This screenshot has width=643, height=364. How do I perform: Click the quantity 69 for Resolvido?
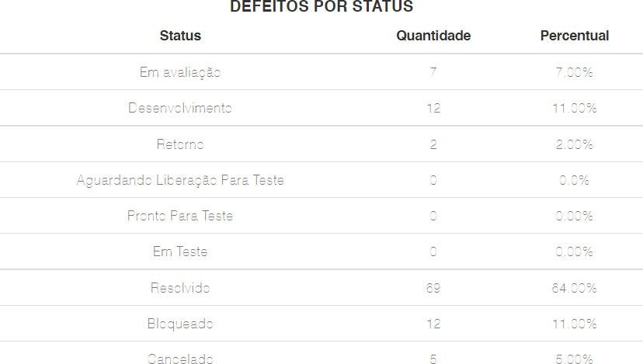pos(433,288)
